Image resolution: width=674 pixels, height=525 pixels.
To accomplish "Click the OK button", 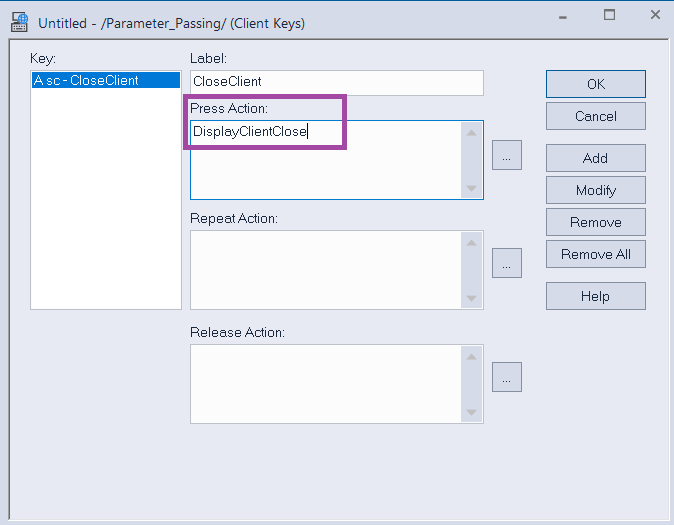I will pos(596,84).
